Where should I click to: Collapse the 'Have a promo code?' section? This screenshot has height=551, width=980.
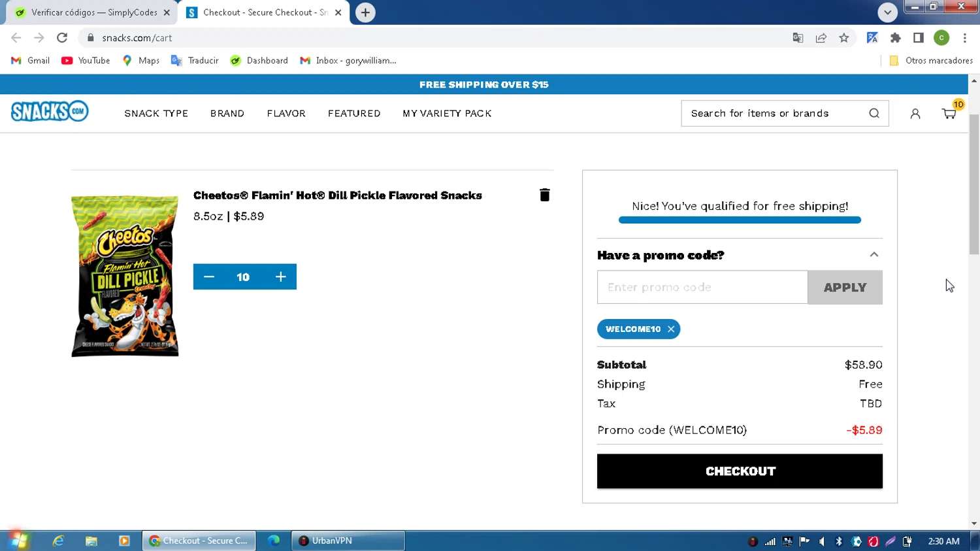(x=874, y=255)
